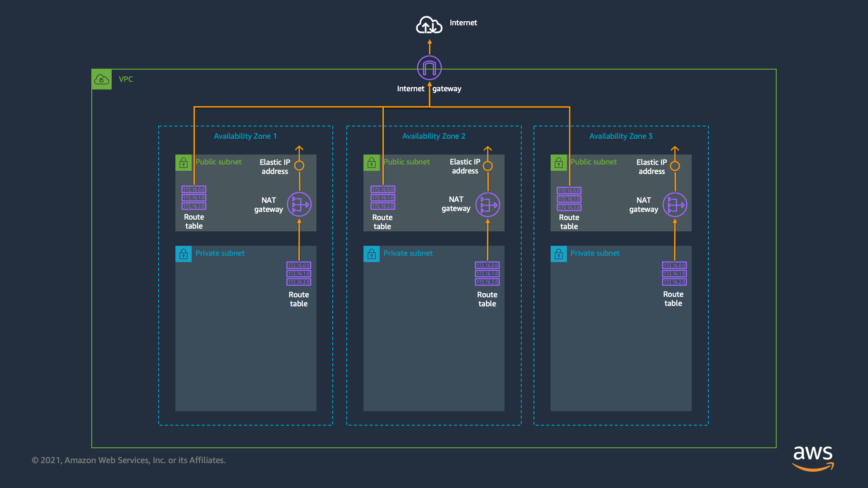Click the VPC cloud icon

click(x=102, y=80)
